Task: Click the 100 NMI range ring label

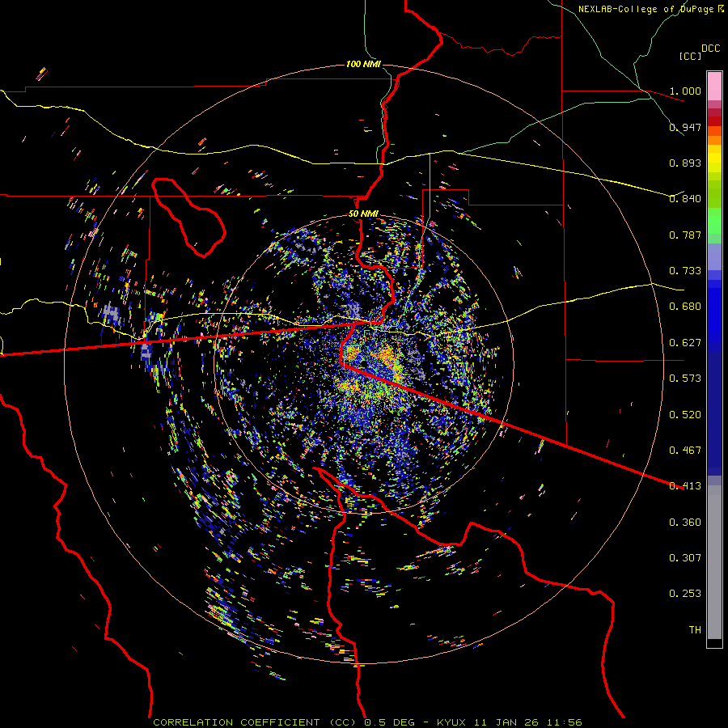Action: 363,64
